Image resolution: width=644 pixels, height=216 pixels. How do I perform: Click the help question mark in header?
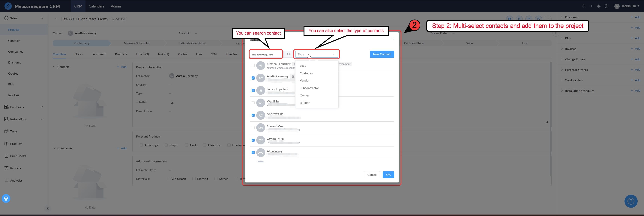(x=606, y=6)
